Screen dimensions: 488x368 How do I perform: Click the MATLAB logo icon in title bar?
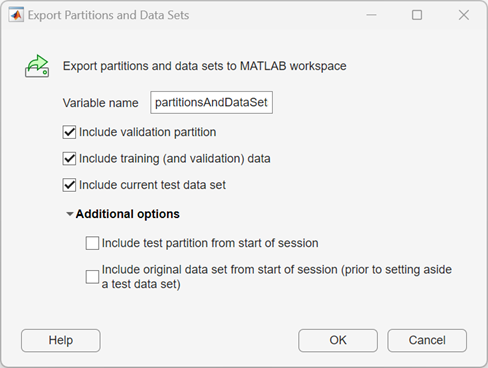coord(16,15)
